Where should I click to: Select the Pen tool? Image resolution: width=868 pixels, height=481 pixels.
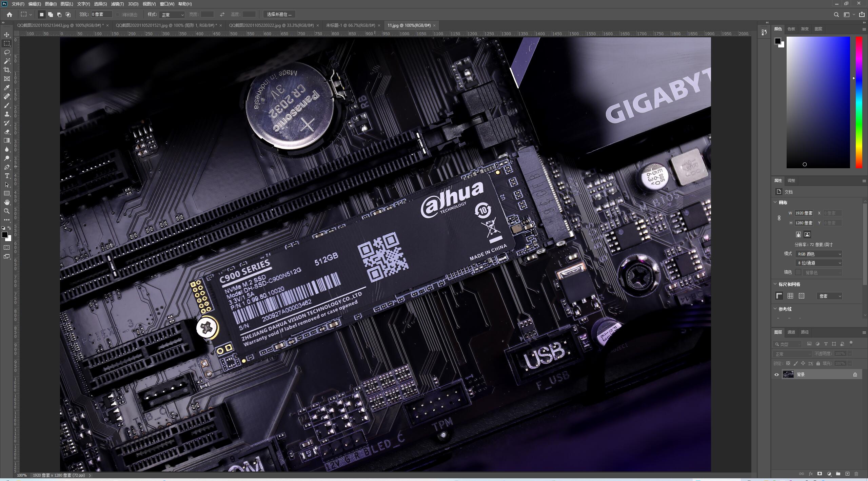pos(7,167)
